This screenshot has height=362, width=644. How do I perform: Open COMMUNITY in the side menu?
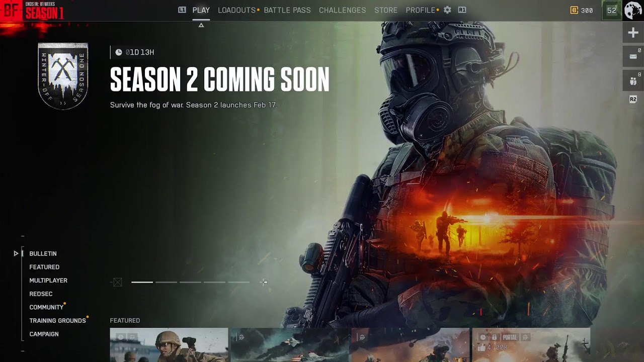coord(46,307)
